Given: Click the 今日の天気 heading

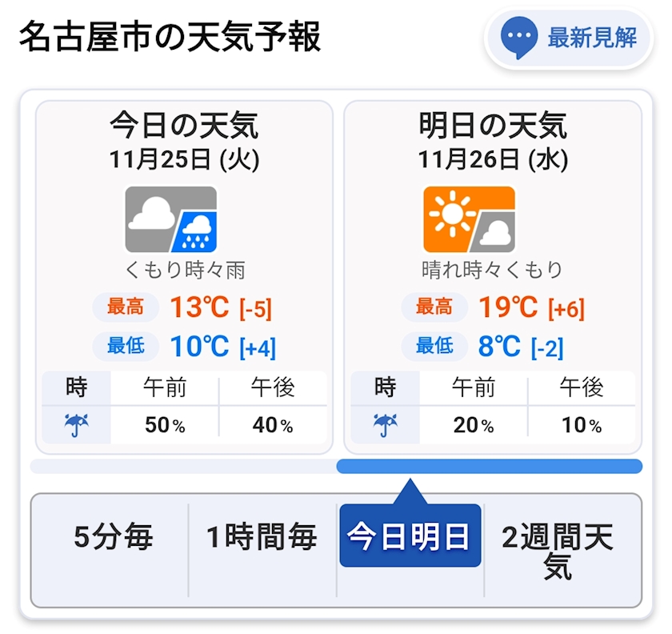Looking at the screenshot, I should tap(184, 126).
